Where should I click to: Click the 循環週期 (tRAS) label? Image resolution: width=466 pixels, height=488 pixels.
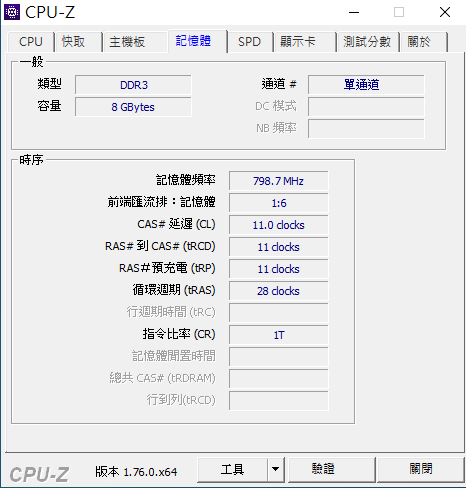click(174, 290)
